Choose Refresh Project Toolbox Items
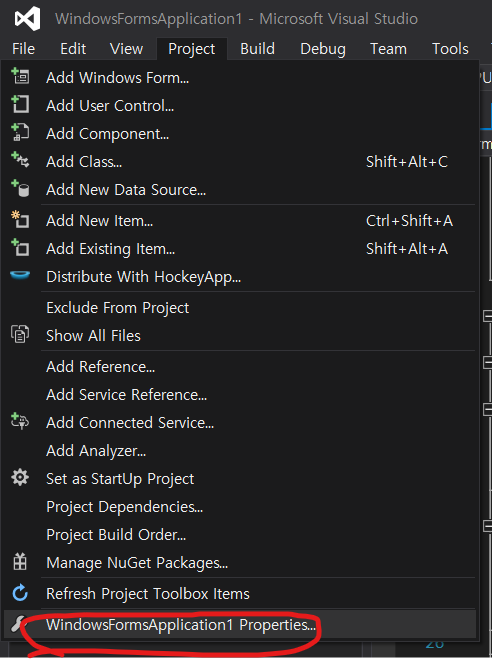The width and height of the screenshot is (492, 659). click(x=239, y=594)
